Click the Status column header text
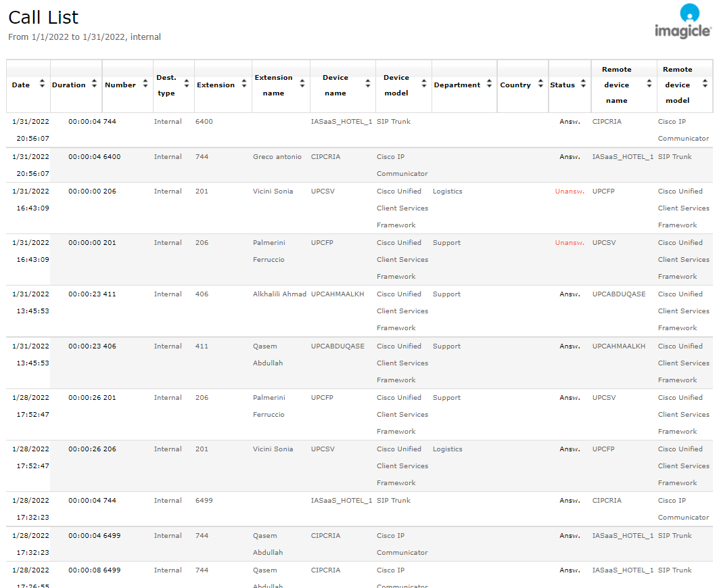 (x=562, y=85)
